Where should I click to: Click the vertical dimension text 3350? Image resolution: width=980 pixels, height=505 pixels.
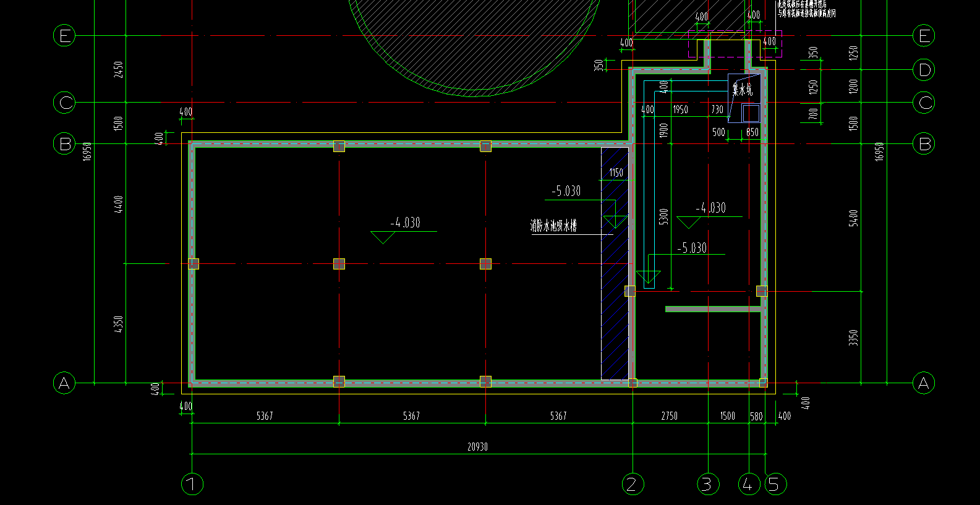pyautogui.click(x=854, y=337)
